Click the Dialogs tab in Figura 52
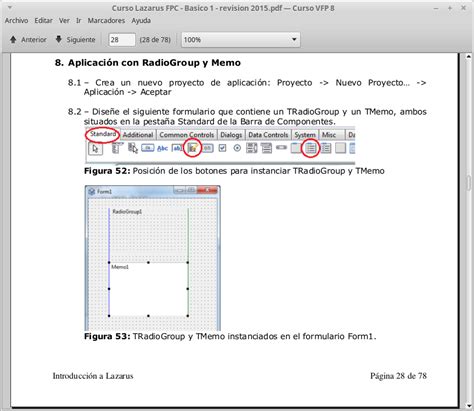 231,135
